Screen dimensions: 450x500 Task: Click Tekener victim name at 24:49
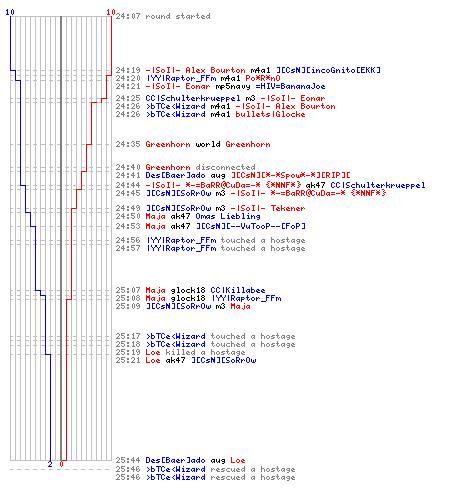(x=288, y=208)
